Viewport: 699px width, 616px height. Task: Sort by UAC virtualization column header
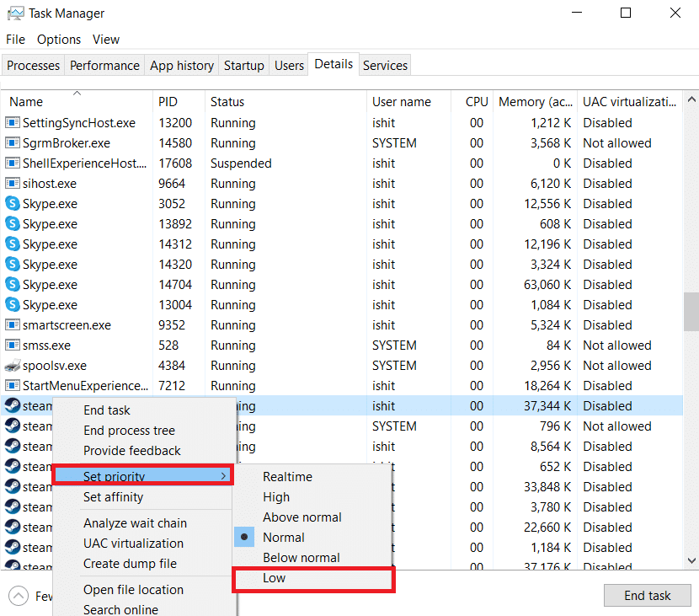click(629, 102)
